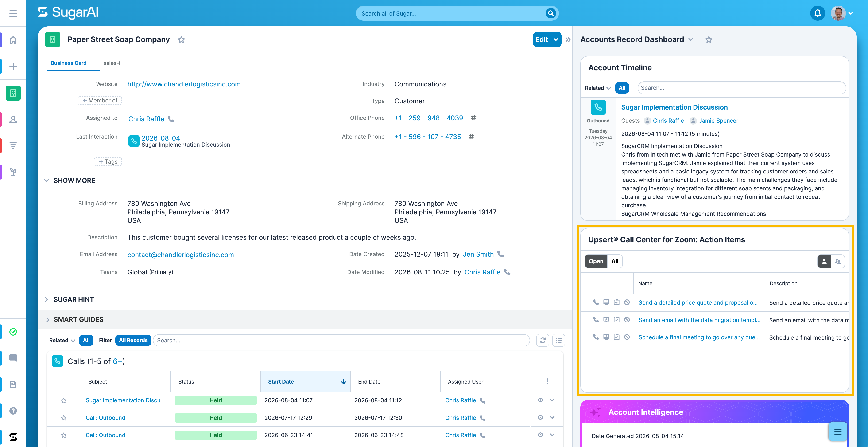Click dismiss circle-slash icon on final meeting item
The image size is (868, 447).
(627, 337)
